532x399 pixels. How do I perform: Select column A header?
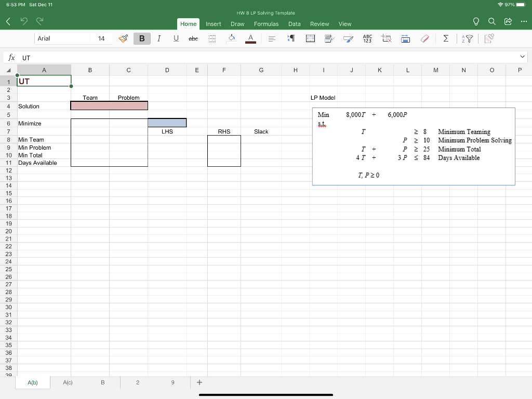point(44,70)
